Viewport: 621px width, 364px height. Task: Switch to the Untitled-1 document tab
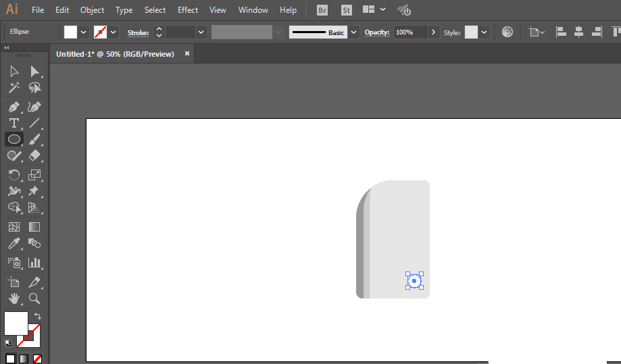tap(116, 54)
